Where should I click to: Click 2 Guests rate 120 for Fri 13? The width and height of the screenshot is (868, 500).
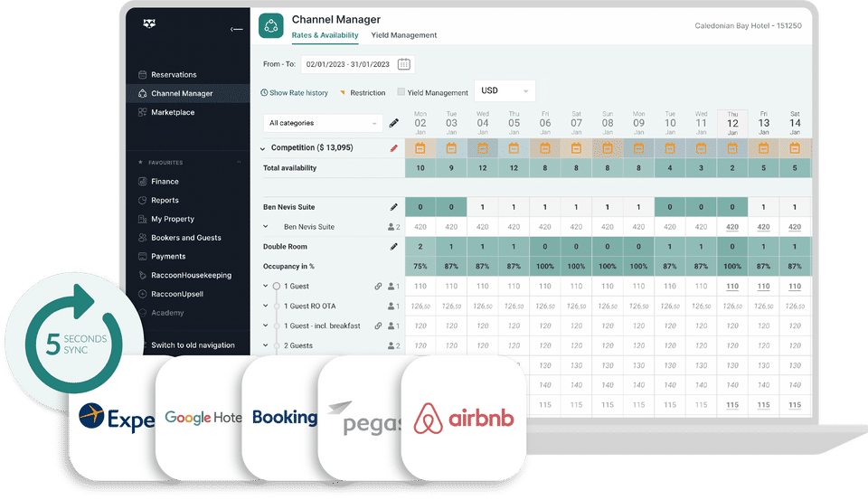point(763,345)
